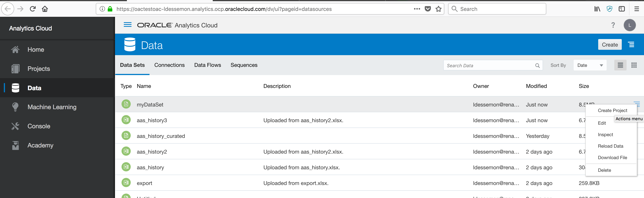Click the aas_history2 spreadsheet icon
The height and width of the screenshot is (198, 644).
tap(126, 151)
